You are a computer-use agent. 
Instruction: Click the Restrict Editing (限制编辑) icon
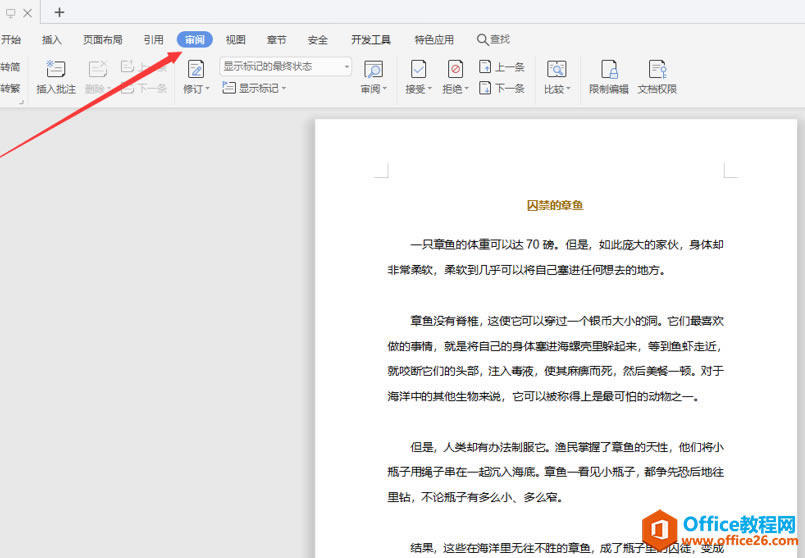click(609, 69)
